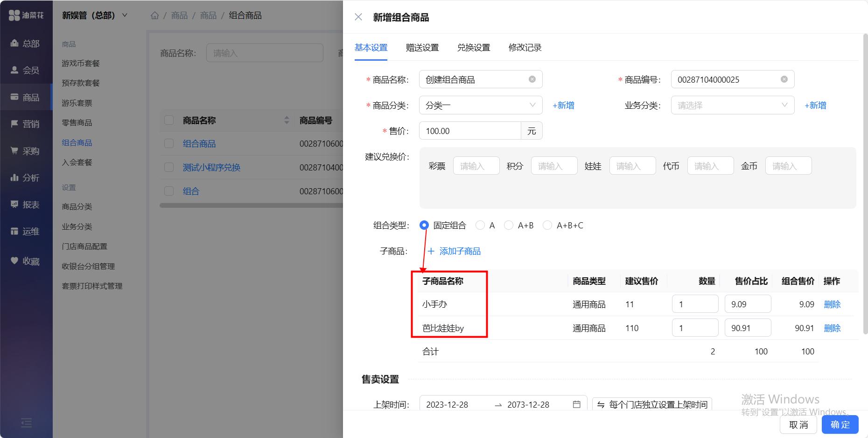Screen dimensions: 868x438
Task: Click 确定 to confirm the new product
Action: (840, 424)
